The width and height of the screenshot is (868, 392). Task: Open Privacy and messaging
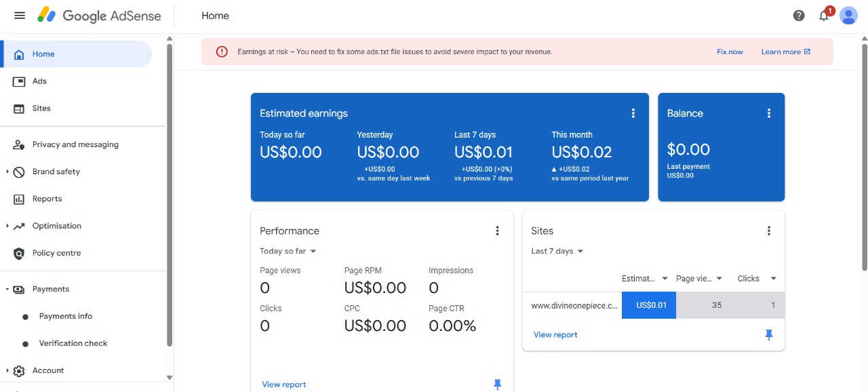coord(76,144)
